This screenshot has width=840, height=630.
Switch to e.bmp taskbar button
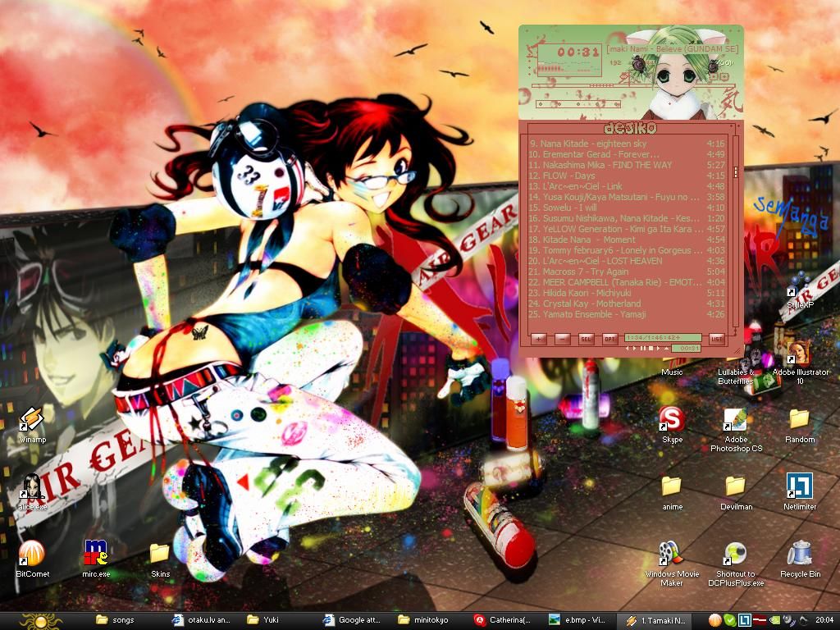580,621
